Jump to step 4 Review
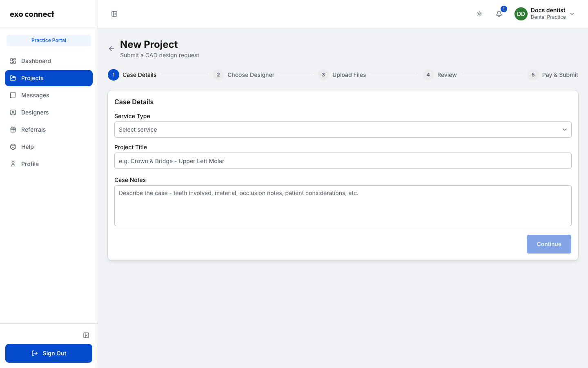Image resolution: width=588 pixels, height=368 pixels. coord(440,75)
